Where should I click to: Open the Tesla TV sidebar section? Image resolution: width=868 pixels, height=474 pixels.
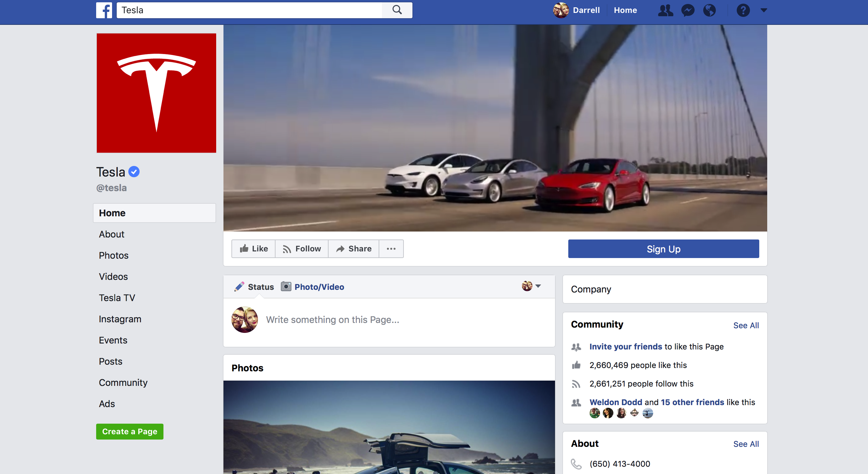[x=117, y=297]
